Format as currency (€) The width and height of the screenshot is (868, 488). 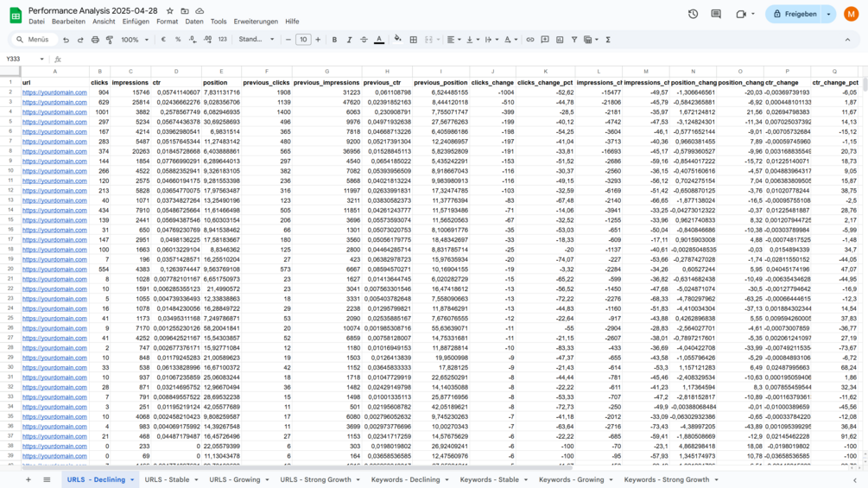click(163, 40)
